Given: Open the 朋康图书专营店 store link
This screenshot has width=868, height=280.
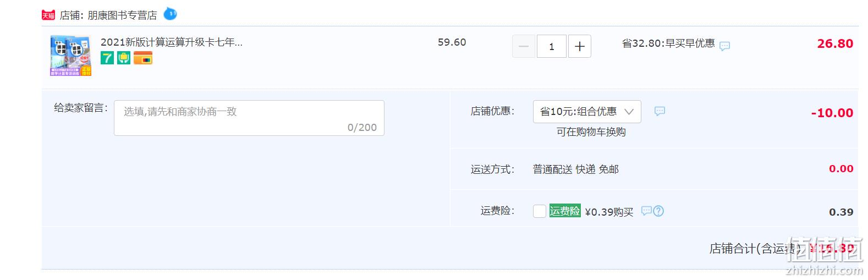Looking at the screenshot, I should [x=123, y=15].
